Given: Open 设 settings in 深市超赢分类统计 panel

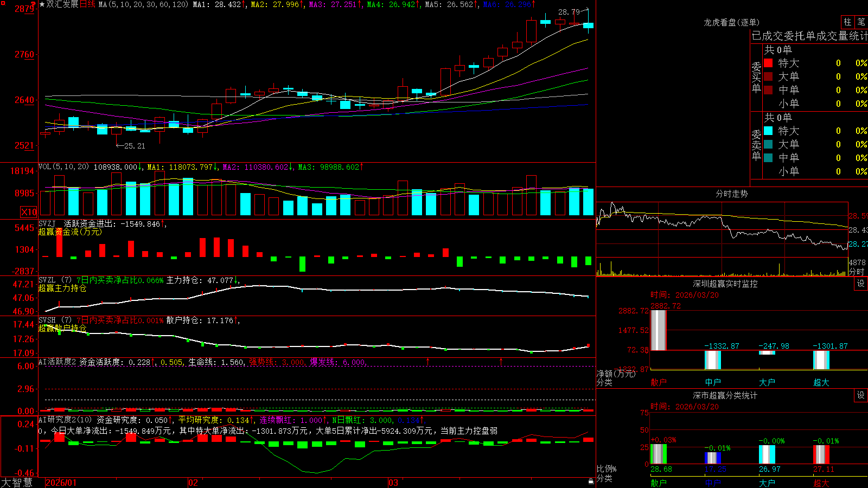Looking at the screenshot, I should coord(861,395).
